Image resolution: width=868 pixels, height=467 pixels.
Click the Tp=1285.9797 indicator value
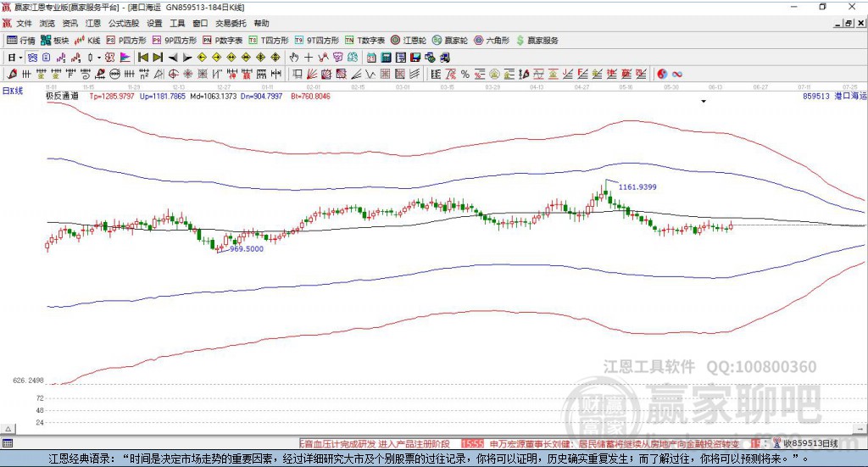[x=112, y=97]
